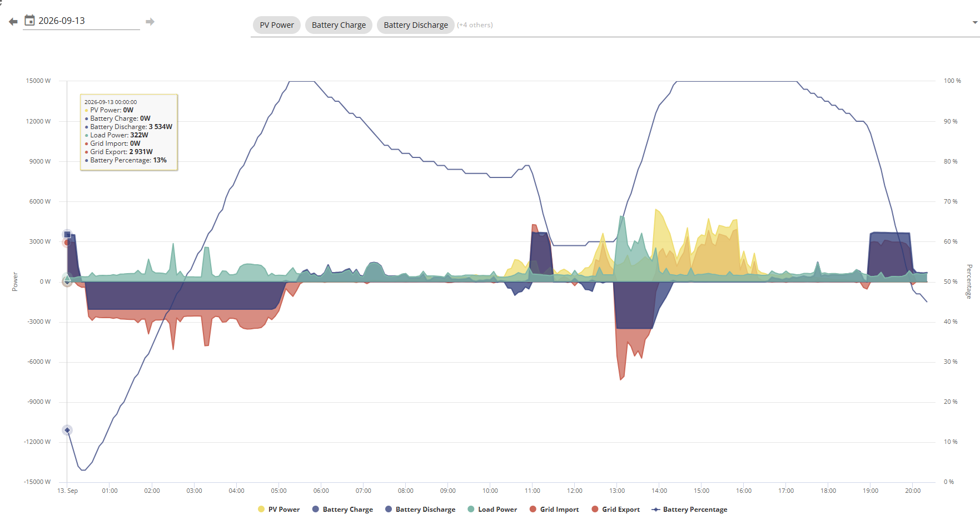This screenshot has width=980, height=519.
Task: Go to the next day arrow
Action: tap(150, 22)
